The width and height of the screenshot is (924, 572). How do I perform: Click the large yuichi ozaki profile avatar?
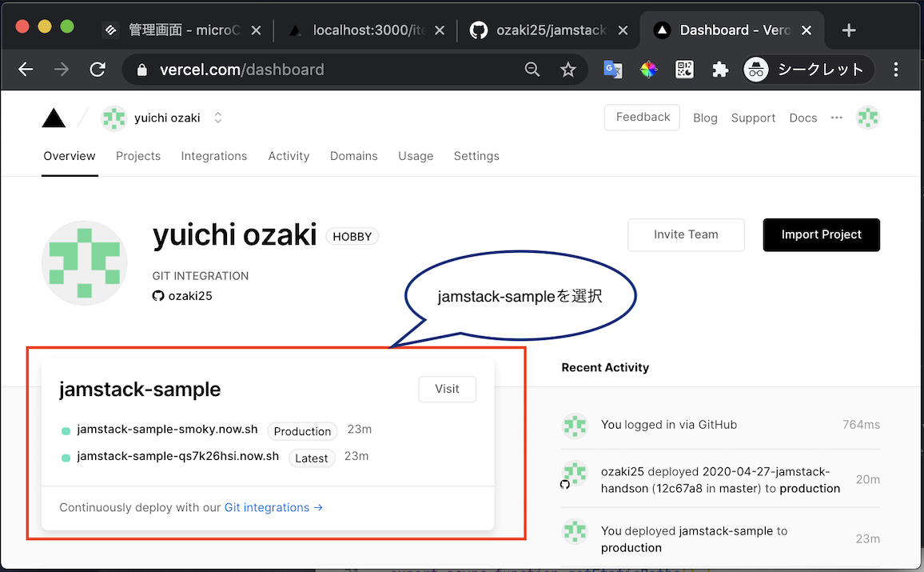85,263
